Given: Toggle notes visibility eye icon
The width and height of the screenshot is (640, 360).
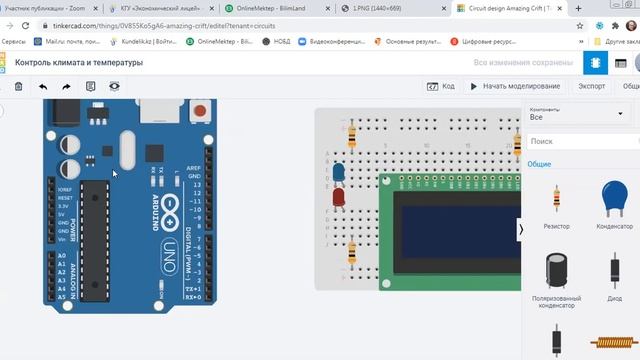Looking at the screenshot, I should [x=114, y=86].
